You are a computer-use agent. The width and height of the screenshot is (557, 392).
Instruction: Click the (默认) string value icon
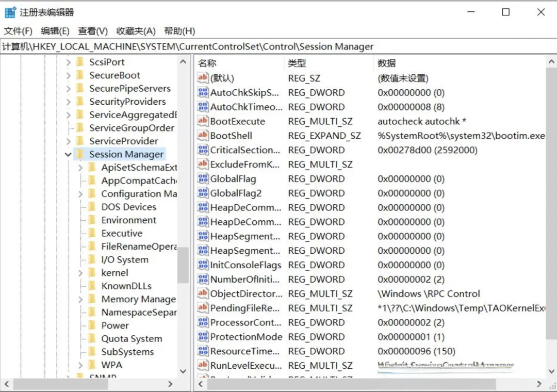[203, 78]
